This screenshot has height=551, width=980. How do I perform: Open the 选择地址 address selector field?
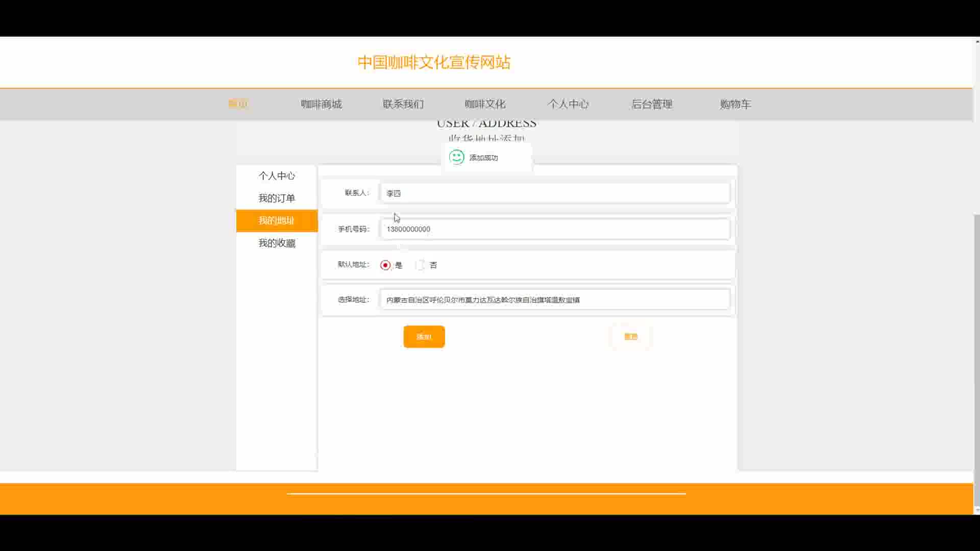555,300
